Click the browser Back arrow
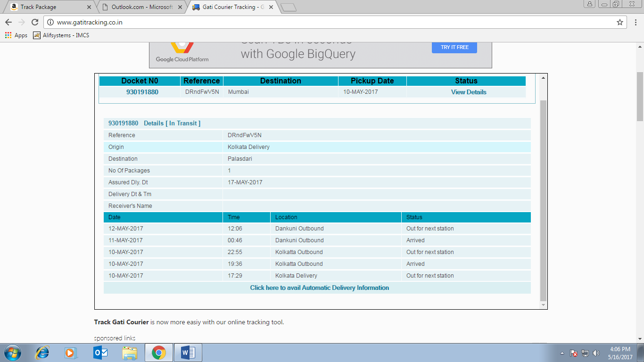This screenshot has height=362, width=644. [x=8, y=22]
